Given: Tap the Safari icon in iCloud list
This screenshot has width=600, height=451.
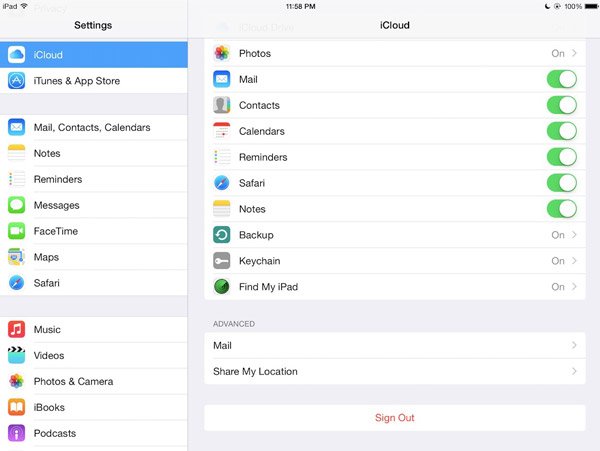Looking at the screenshot, I should pyautogui.click(x=222, y=183).
